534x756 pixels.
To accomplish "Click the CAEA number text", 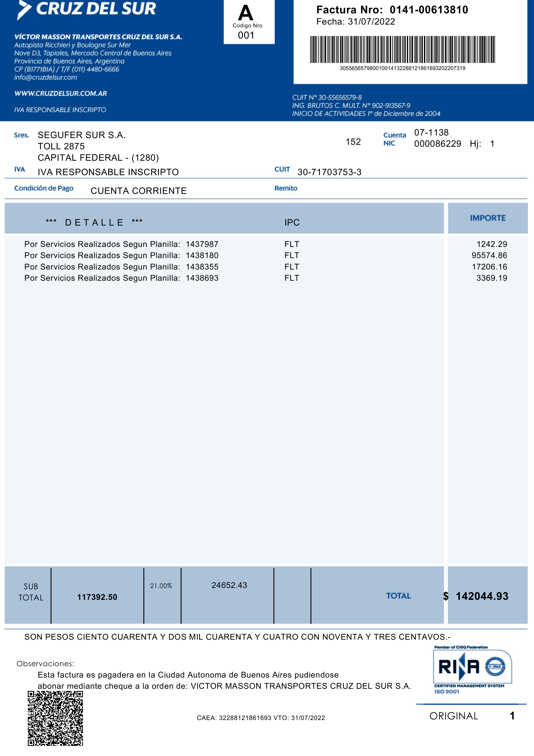I will 261,718.
